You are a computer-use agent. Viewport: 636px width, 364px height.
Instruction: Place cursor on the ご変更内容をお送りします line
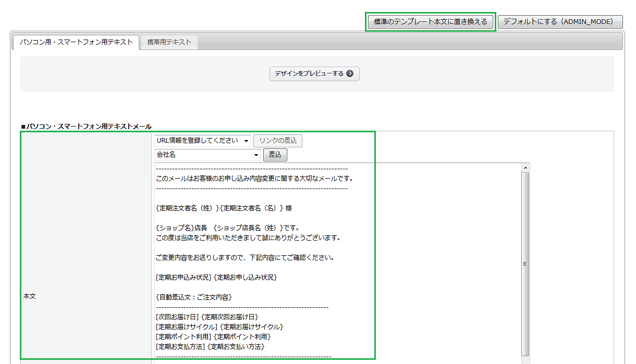click(244, 258)
